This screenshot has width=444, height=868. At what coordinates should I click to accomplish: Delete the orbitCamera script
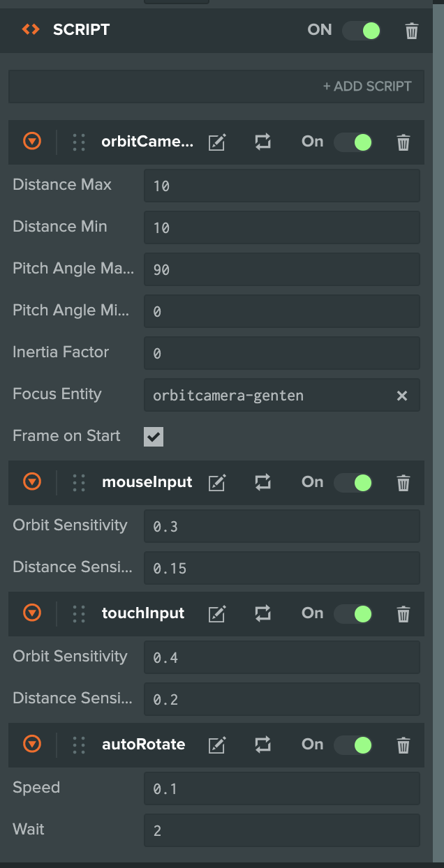[403, 142]
